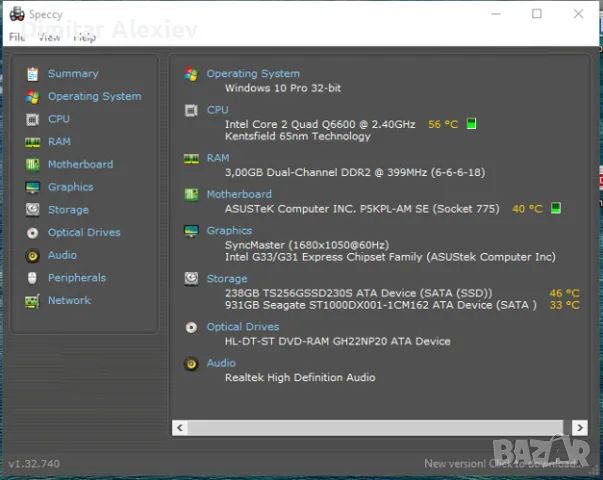Open the Network section in sidebar

[x=69, y=300]
